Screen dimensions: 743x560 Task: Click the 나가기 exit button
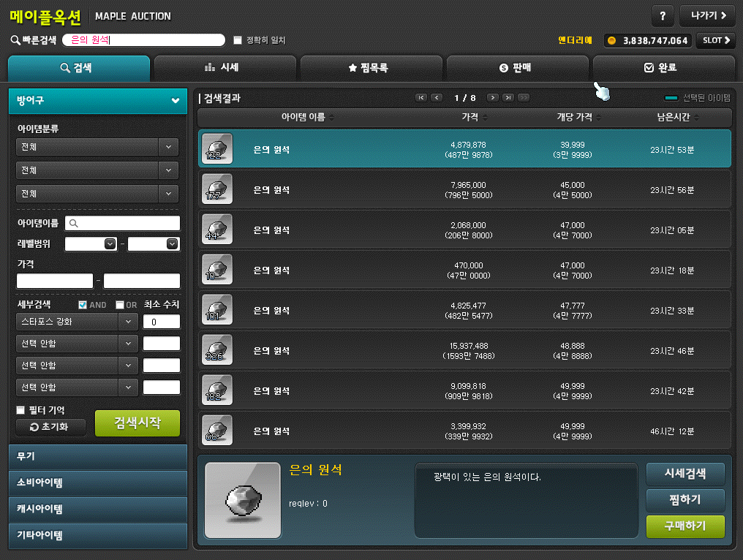coord(707,16)
